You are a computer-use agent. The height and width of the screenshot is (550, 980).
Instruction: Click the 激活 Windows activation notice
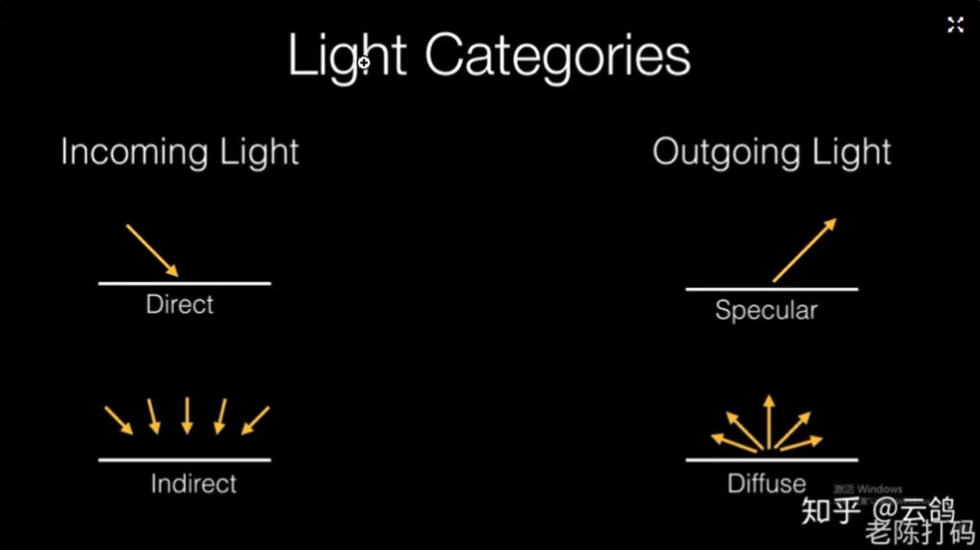point(868,489)
